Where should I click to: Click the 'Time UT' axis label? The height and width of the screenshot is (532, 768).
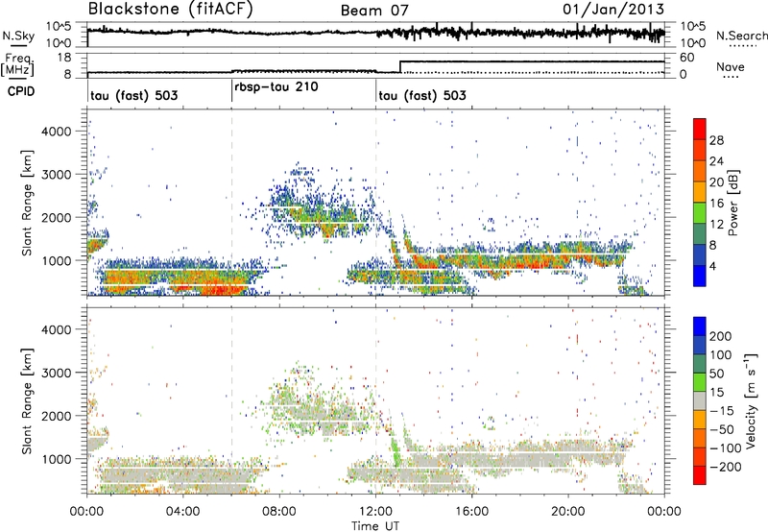(x=375, y=525)
